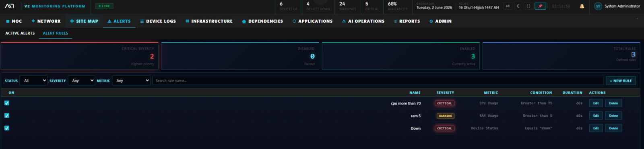
Task: Select the Alert Rules tab
Action: pyautogui.click(x=56, y=33)
